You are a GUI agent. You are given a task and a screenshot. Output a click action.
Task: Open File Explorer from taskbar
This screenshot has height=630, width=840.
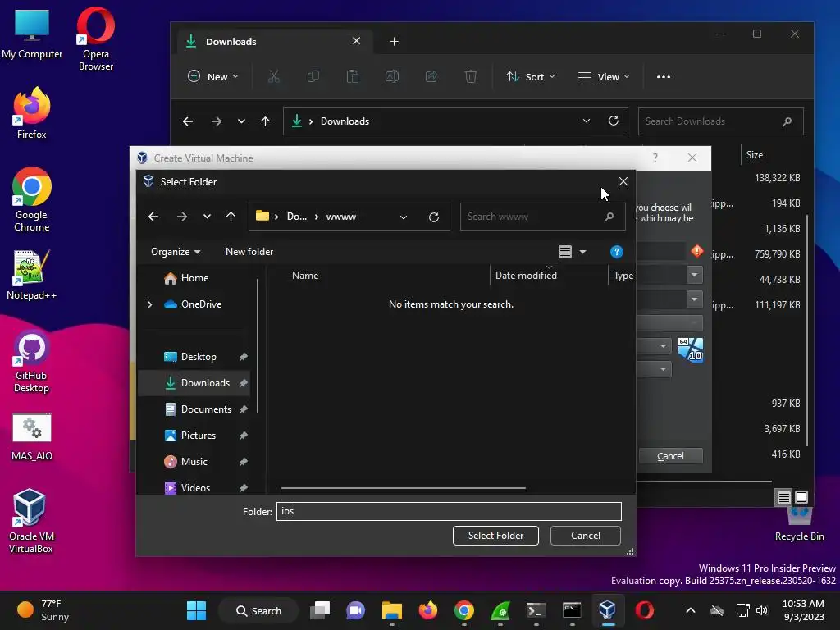[x=391, y=610]
